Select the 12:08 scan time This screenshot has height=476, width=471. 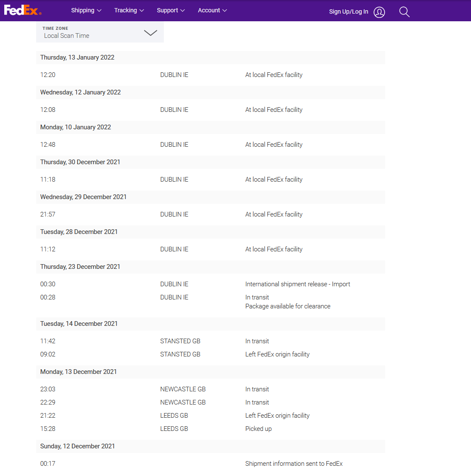(48, 110)
